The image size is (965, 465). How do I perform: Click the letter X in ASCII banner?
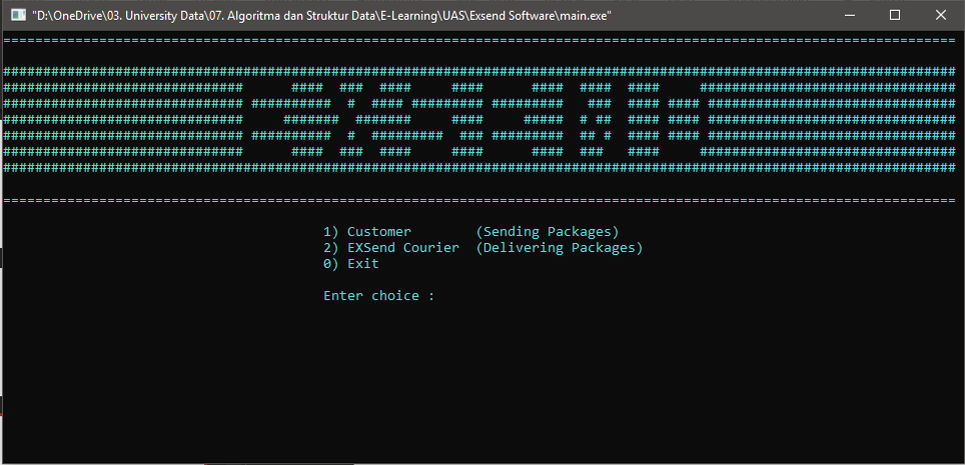351,120
